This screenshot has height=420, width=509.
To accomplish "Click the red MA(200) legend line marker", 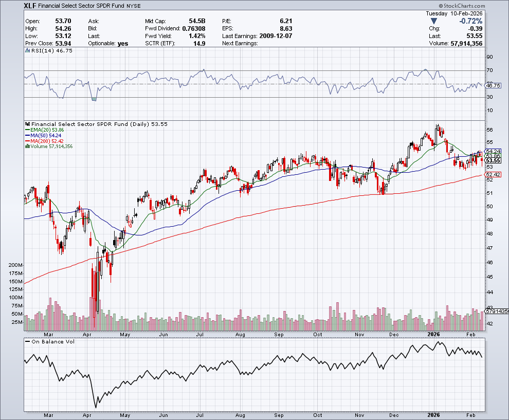I will (x=27, y=141).
